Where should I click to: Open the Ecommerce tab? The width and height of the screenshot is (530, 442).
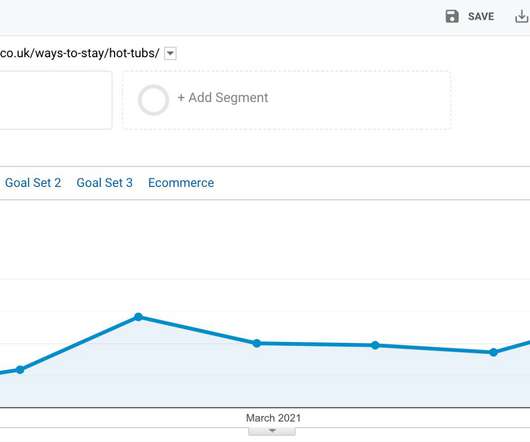pos(181,183)
